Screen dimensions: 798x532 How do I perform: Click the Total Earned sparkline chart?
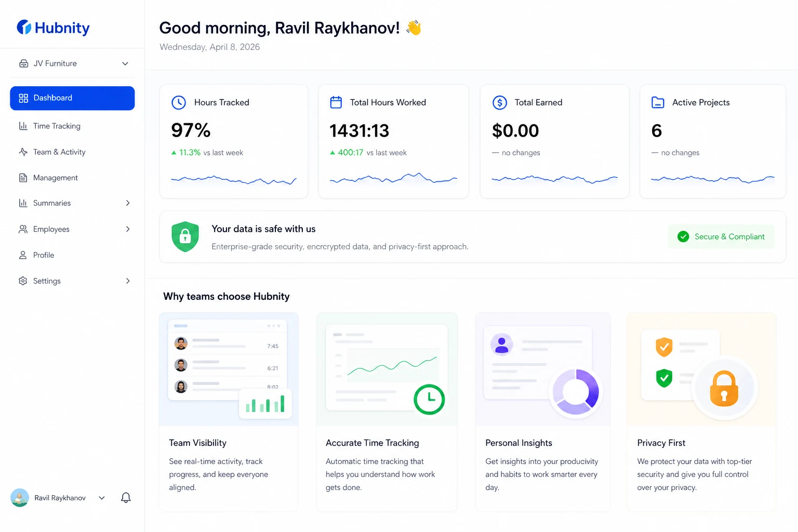point(554,179)
